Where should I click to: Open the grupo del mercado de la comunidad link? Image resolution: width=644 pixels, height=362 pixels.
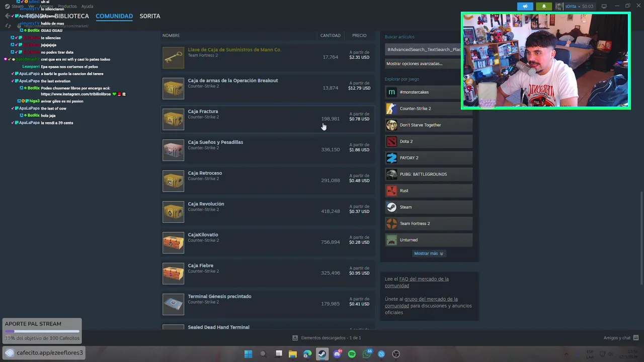click(421, 302)
